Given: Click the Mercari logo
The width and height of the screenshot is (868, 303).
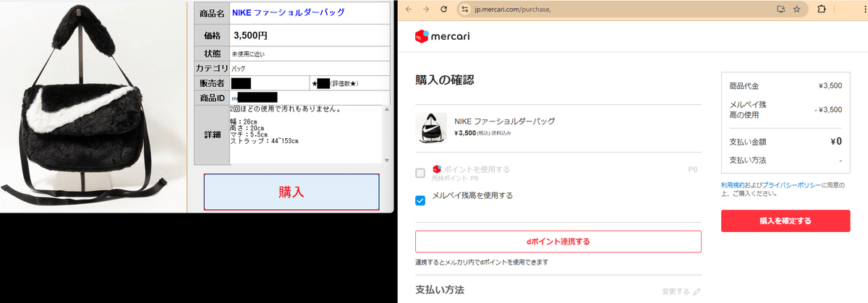Looking at the screenshot, I should tap(443, 35).
